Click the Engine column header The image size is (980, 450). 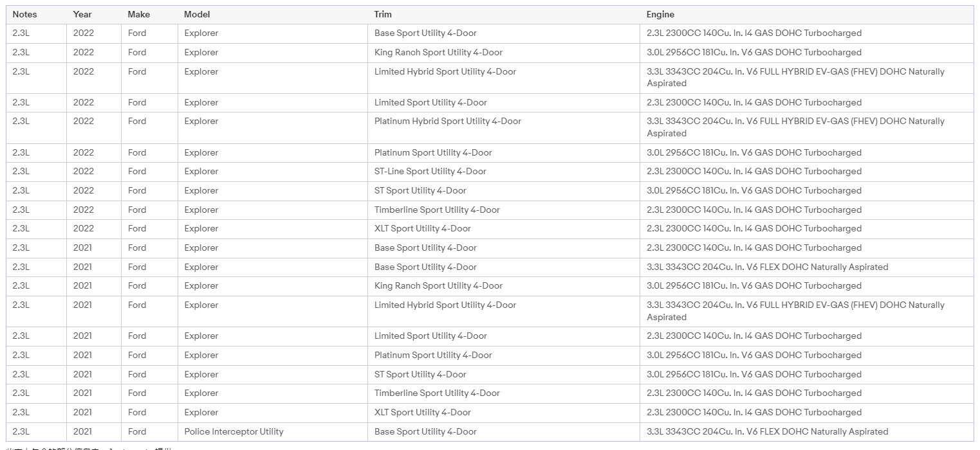point(660,14)
